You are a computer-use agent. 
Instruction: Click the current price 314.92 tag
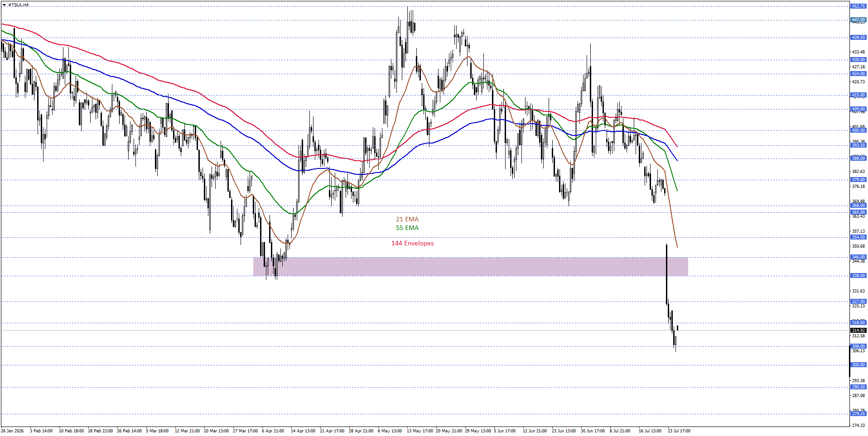tap(858, 331)
